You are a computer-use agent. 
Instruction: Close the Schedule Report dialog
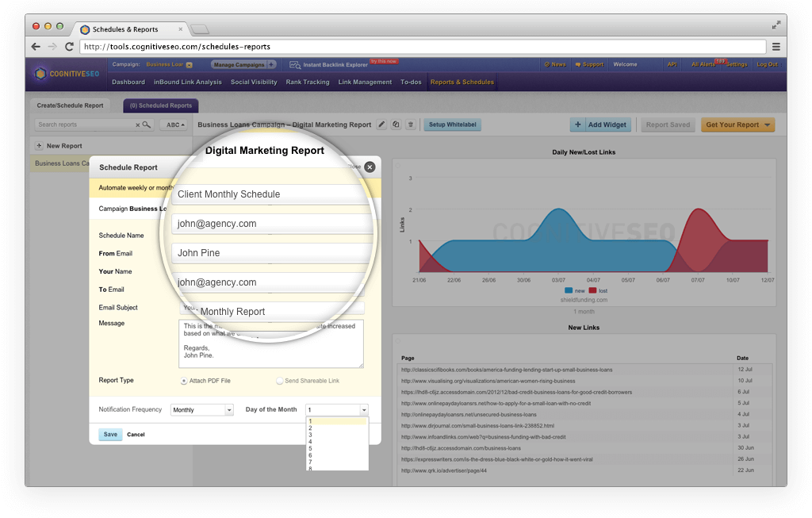[370, 167]
